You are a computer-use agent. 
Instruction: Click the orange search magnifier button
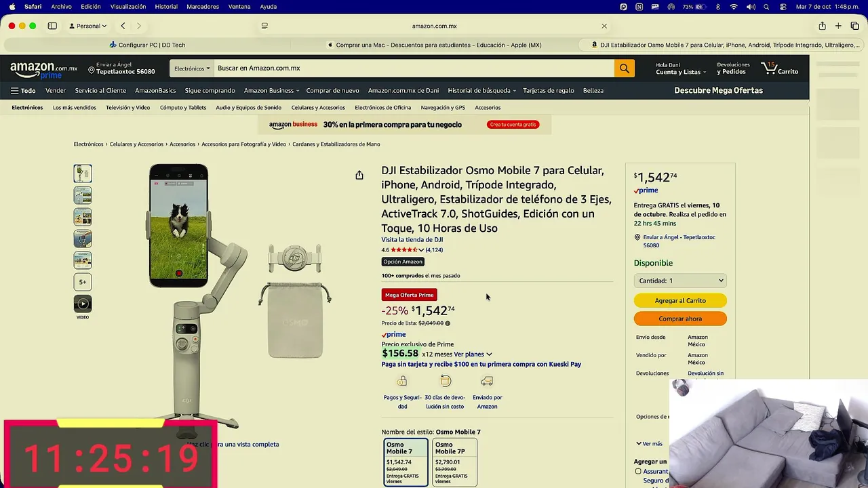click(x=625, y=68)
